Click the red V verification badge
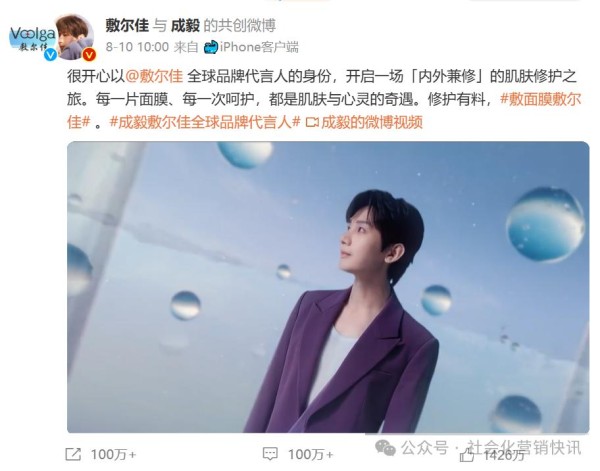This screenshot has width=600, height=471. 90,55
